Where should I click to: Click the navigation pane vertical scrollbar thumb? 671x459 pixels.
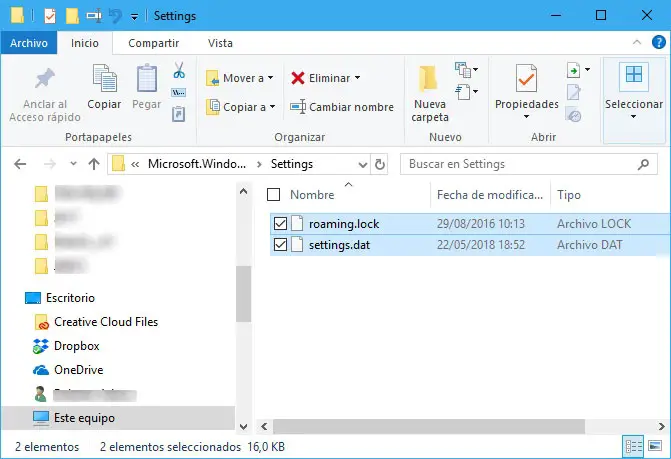243,293
